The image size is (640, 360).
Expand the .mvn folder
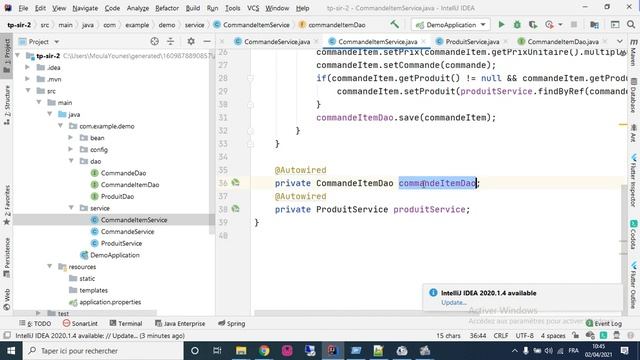coord(28,79)
